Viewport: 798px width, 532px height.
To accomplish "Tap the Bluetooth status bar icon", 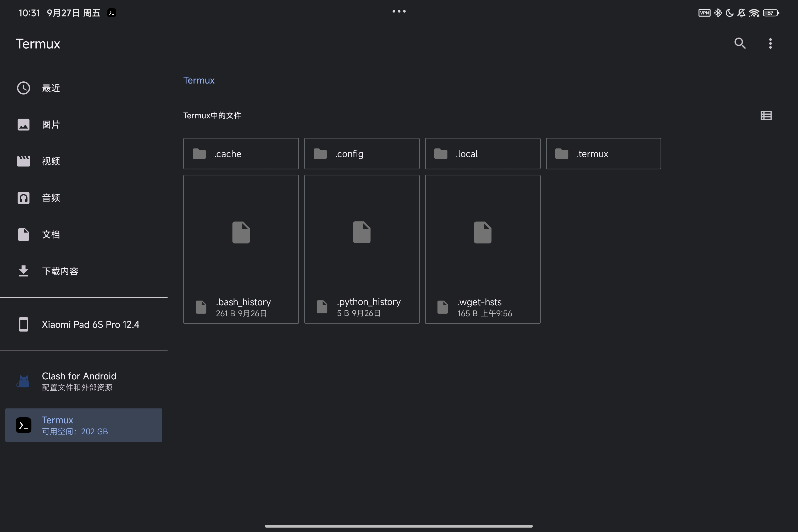I will (718, 13).
